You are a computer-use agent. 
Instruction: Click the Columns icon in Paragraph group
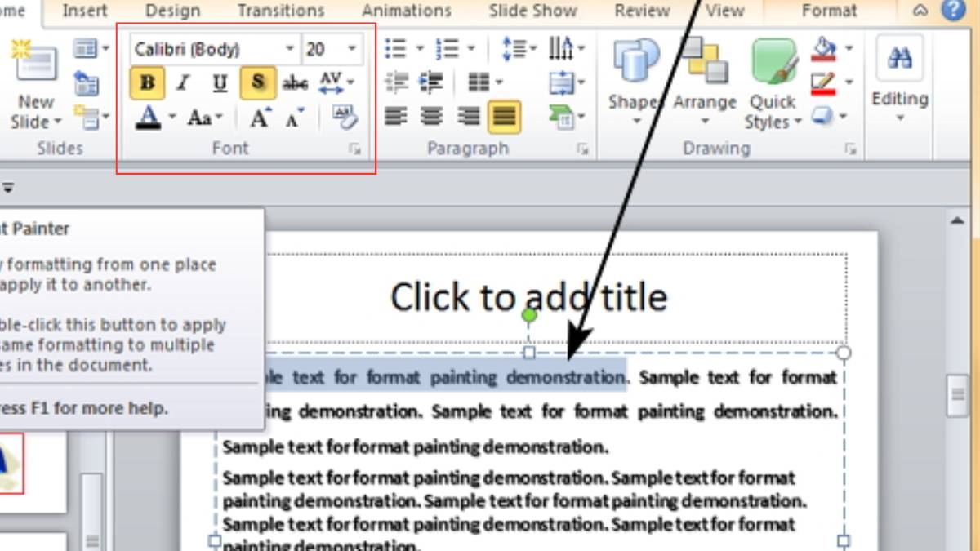(480, 82)
